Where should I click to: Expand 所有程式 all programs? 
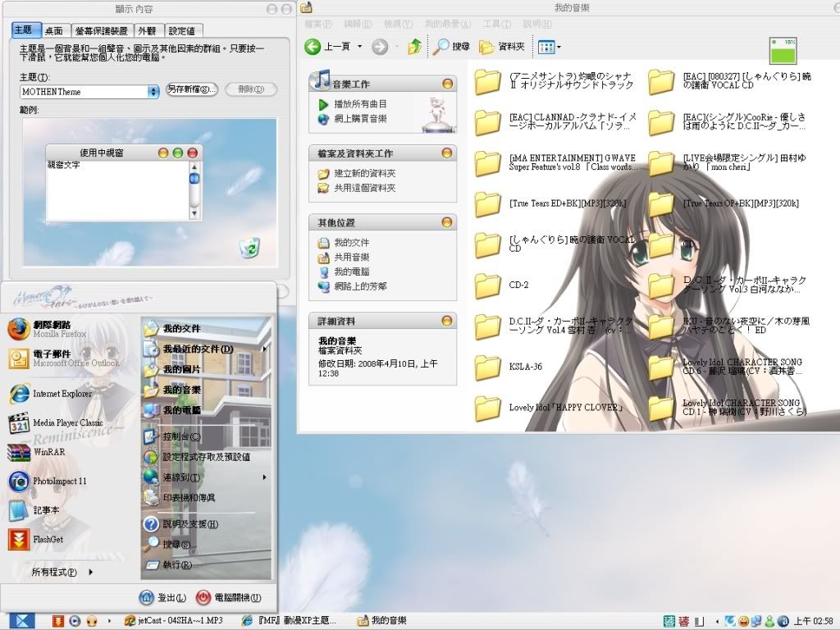[x=62, y=572]
